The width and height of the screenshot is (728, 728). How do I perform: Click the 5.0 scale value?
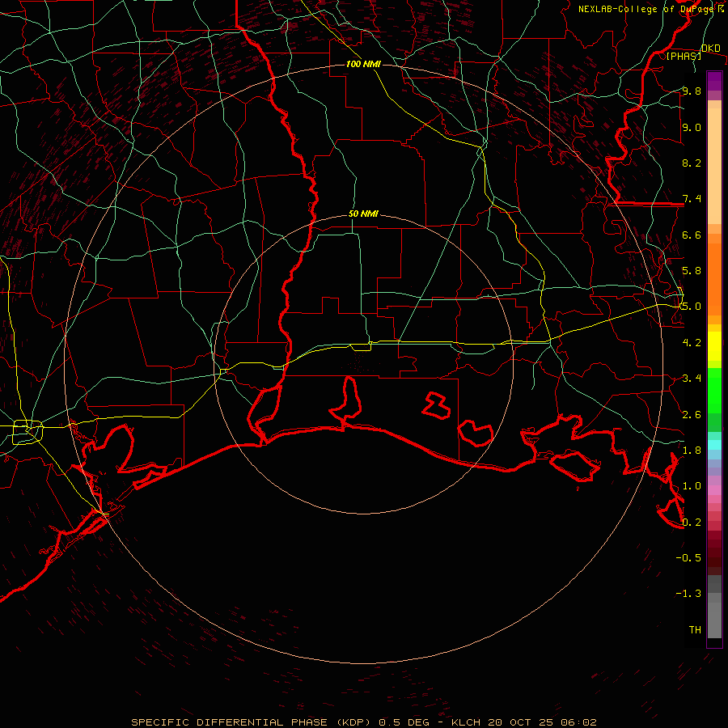[692, 307]
